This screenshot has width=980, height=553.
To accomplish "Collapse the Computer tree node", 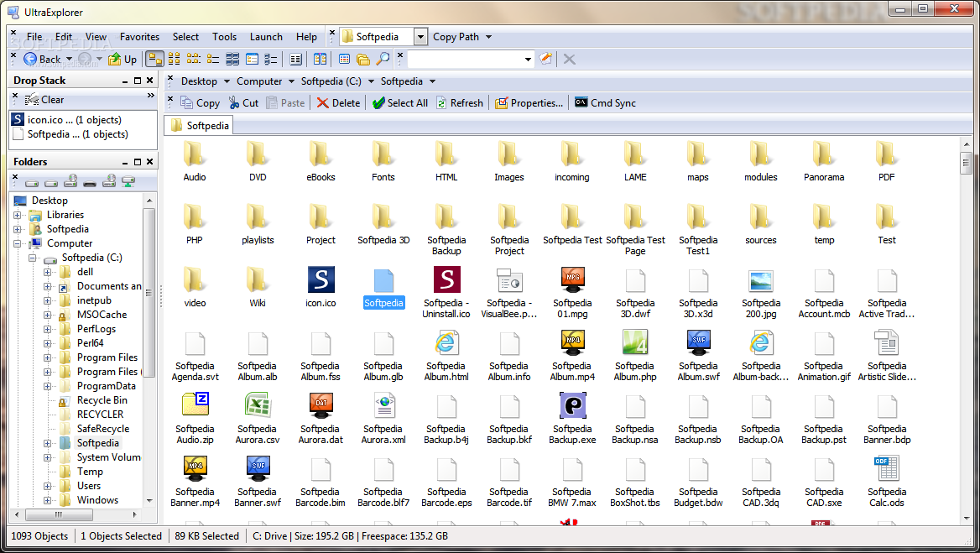I will (x=18, y=243).
